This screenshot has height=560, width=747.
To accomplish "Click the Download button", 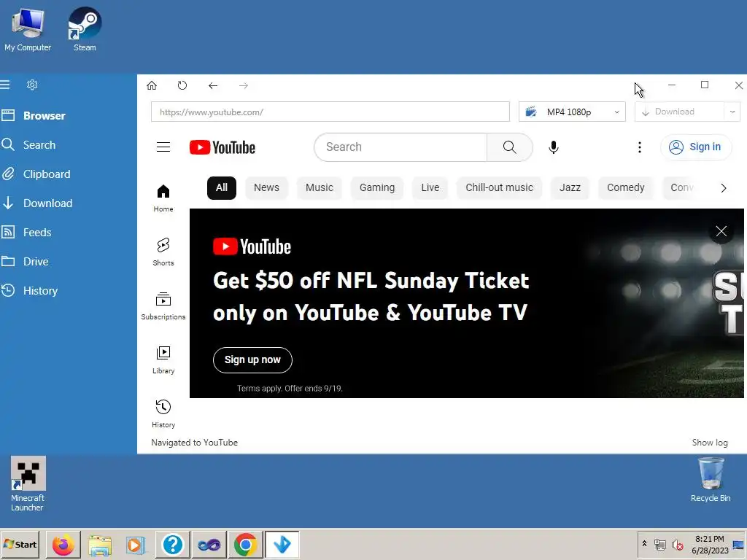I will pyautogui.click(x=679, y=112).
